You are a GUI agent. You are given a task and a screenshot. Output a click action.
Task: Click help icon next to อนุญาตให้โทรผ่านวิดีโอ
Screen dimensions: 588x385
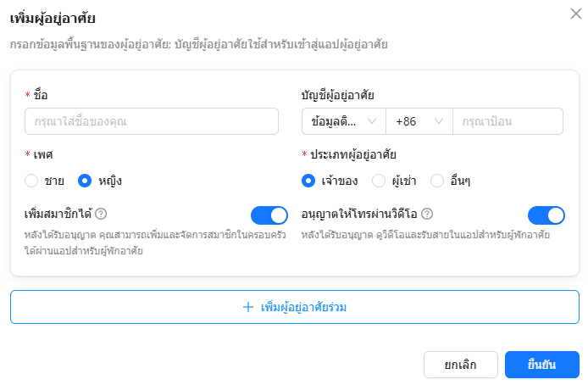pyautogui.click(x=427, y=214)
